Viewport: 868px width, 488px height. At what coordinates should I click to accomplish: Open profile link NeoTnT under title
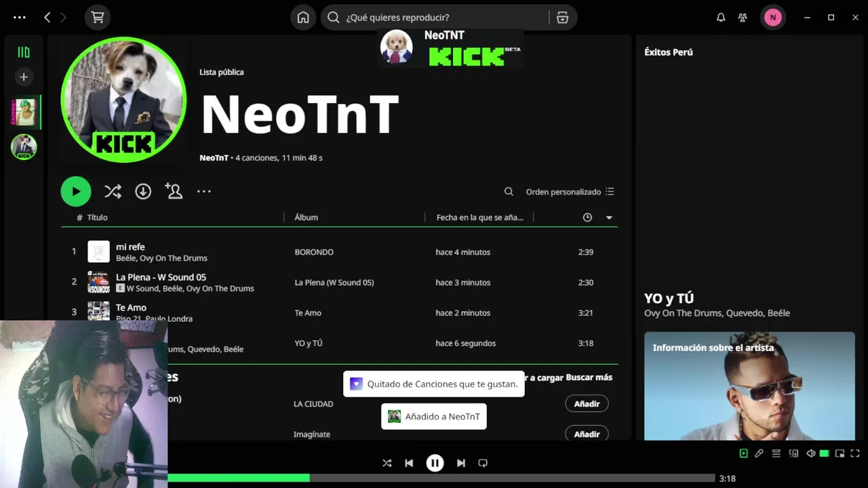click(x=214, y=158)
